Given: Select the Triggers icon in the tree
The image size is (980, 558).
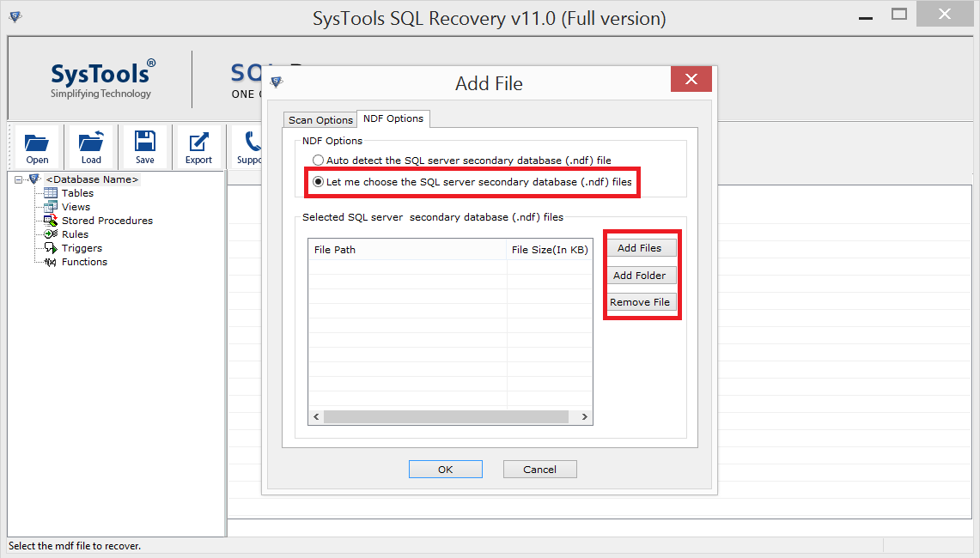Looking at the screenshot, I should tap(51, 248).
